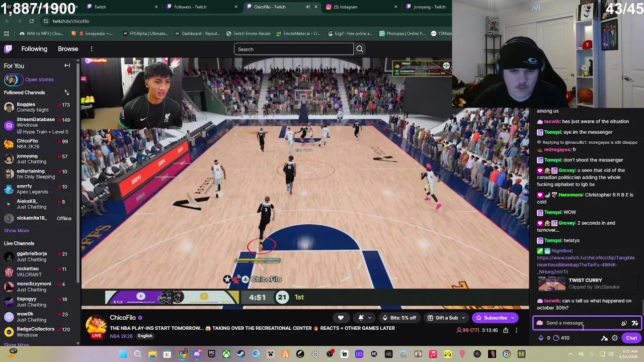This screenshot has width=644, height=362.
Task: Mute the ChicoFilo tab audio icon
Action: tap(307, 7)
